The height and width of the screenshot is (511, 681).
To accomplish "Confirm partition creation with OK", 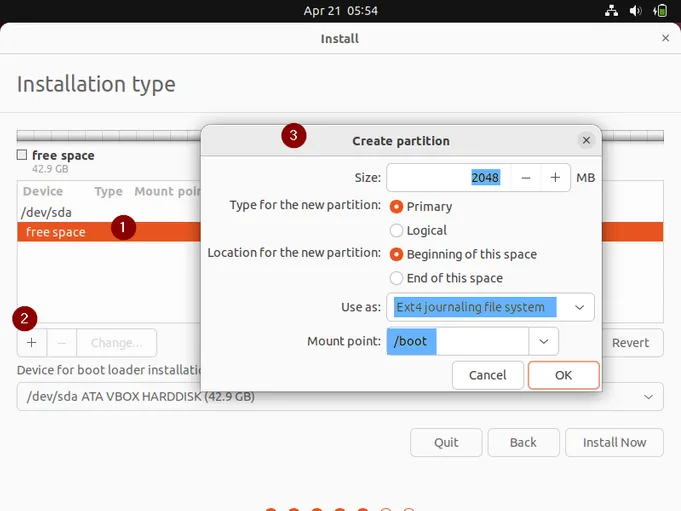I will 563,375.
